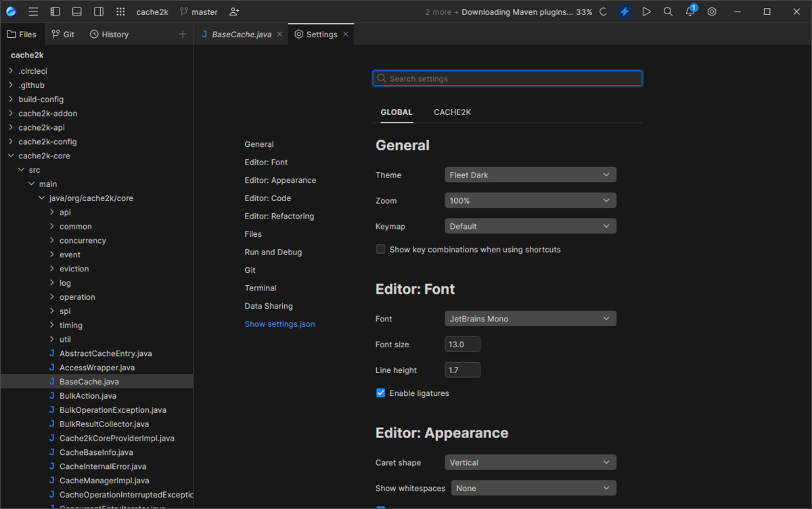Screen dimensions: 812x509
Task: Expand the eviction folder
Action: [52, 269]
